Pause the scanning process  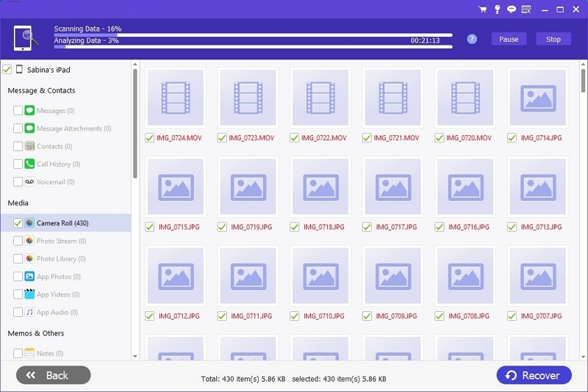click(x=509, y=40)
